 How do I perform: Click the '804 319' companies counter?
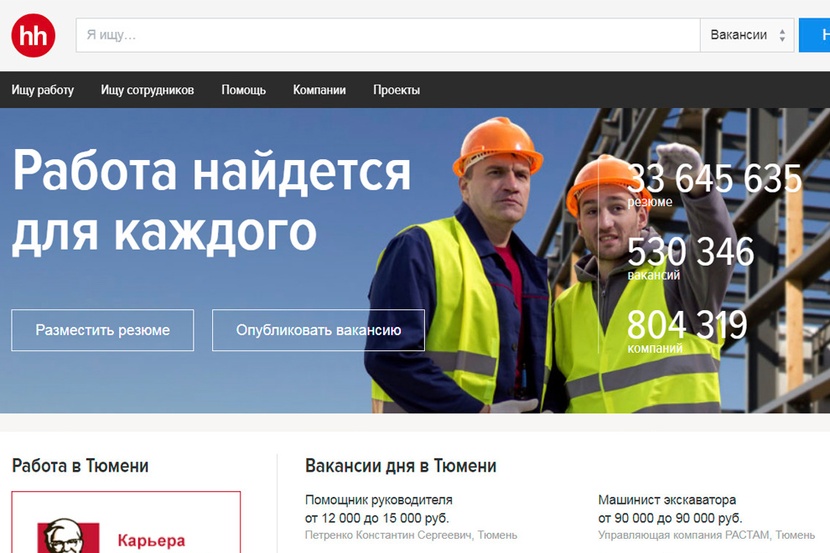coord(687,324)
